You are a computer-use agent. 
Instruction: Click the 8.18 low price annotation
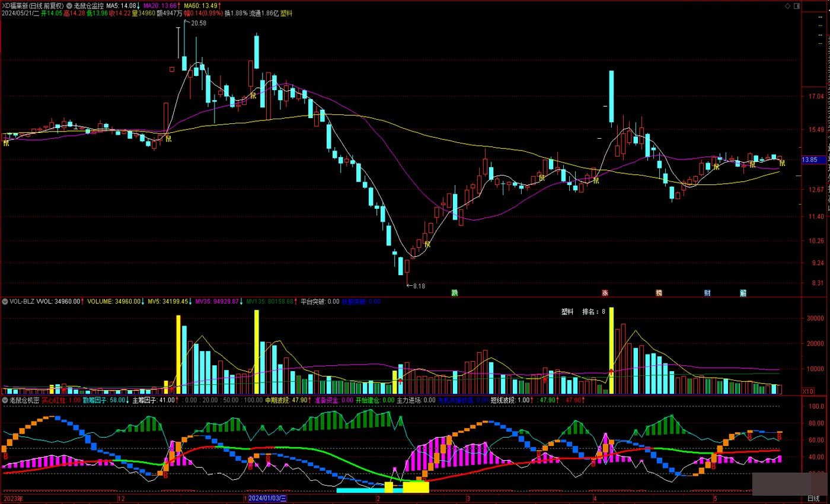point(419,286)
